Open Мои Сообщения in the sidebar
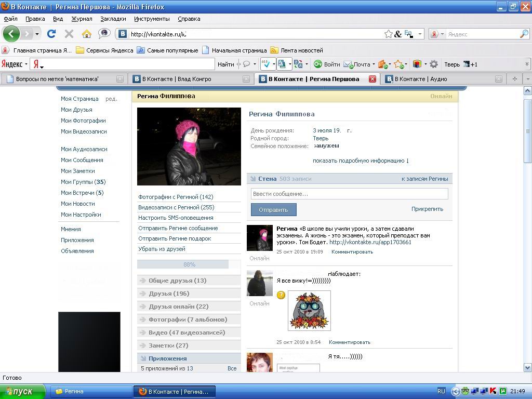 pos(82,160)
